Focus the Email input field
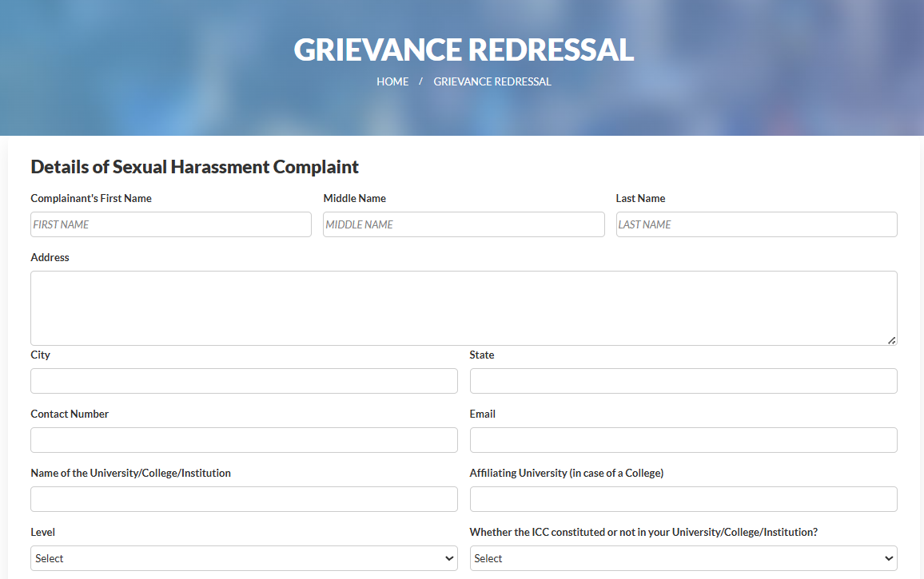This screenshot has width=924, height=579. click(x=683, y=440)
